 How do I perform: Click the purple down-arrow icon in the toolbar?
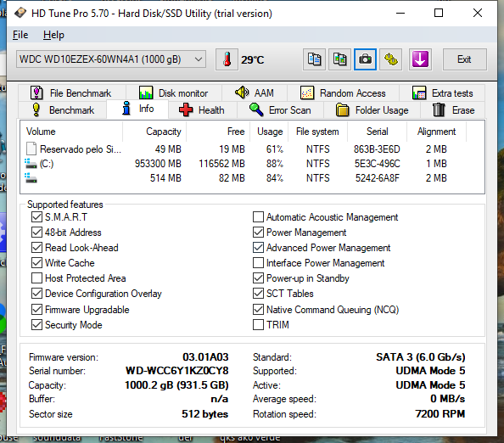[x=420, y=59]
